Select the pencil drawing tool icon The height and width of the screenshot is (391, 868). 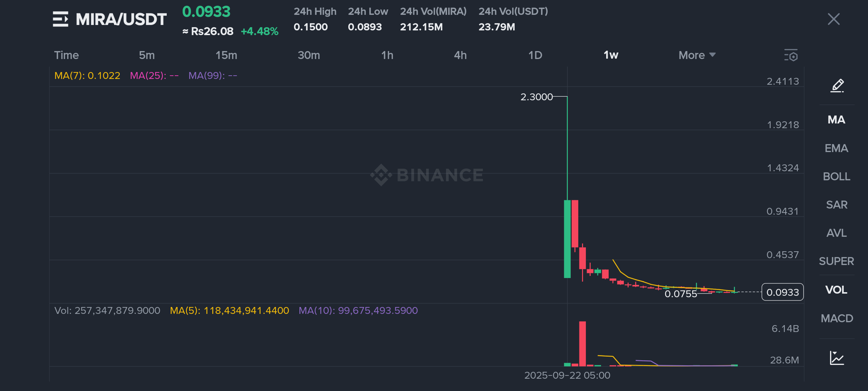(x=837, y=86)
